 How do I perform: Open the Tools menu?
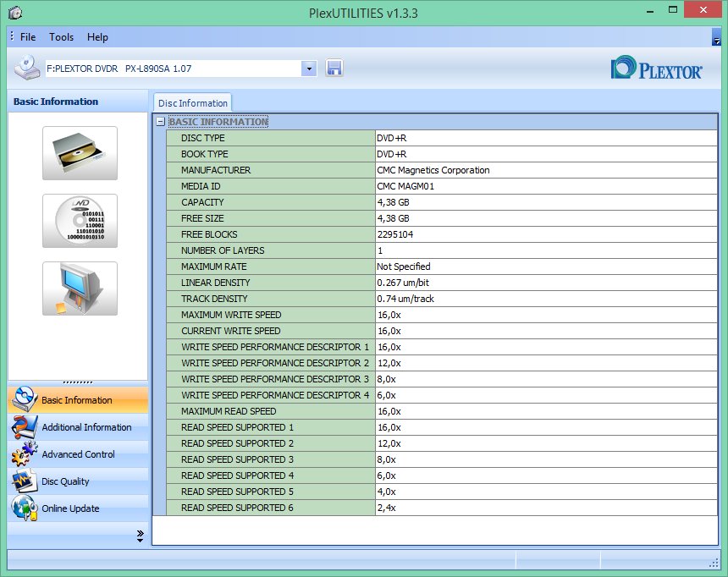[61, 37]
